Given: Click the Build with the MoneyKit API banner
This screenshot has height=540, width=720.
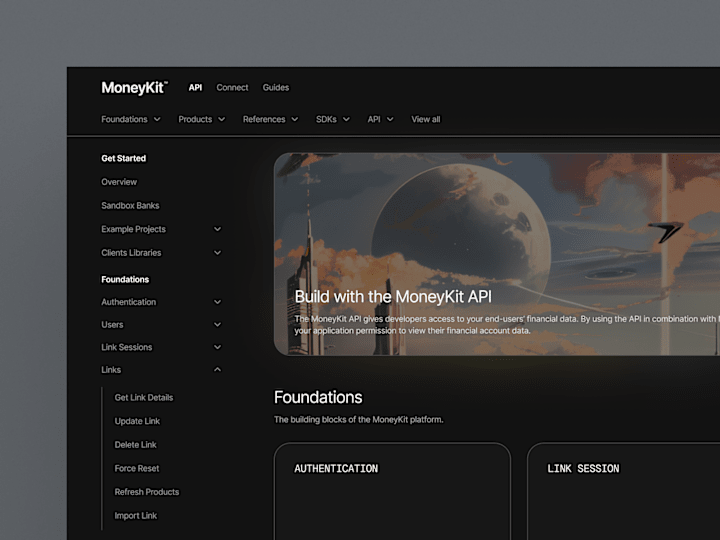Looking at the screenshot, I should pyautogui.click(x=497, y=254).
